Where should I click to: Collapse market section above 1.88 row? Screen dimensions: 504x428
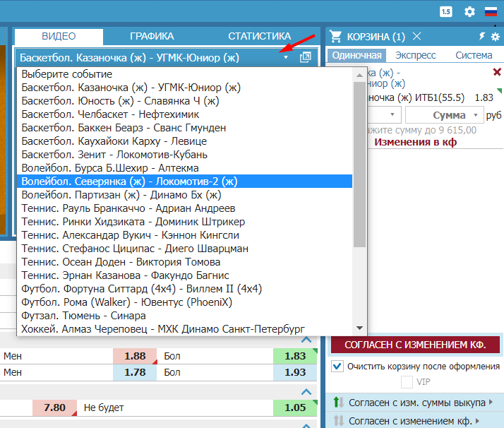(x=306, y=340)
